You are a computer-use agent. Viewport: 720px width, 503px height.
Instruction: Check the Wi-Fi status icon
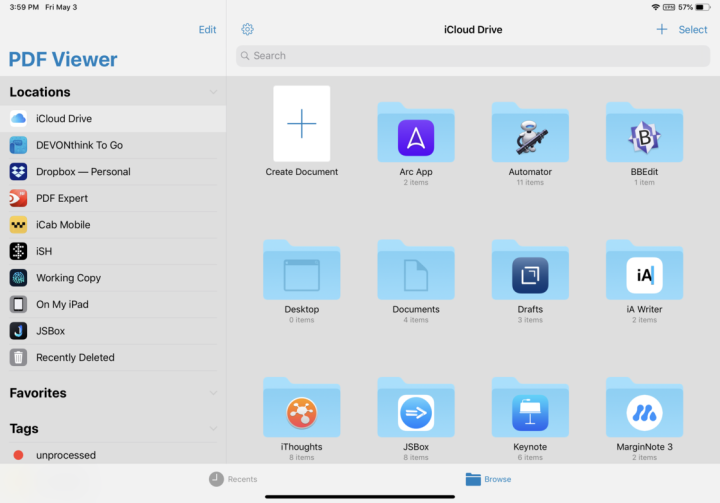tap(656, 7)
